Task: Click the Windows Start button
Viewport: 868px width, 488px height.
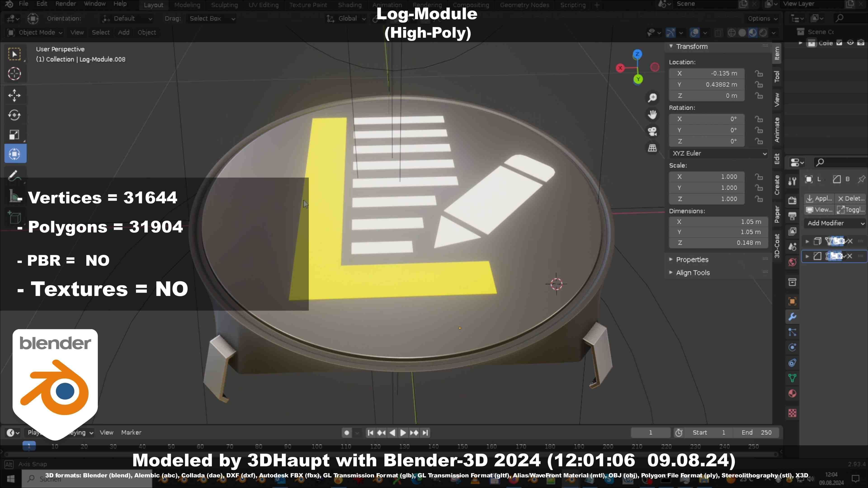Action: coord(10,479)
